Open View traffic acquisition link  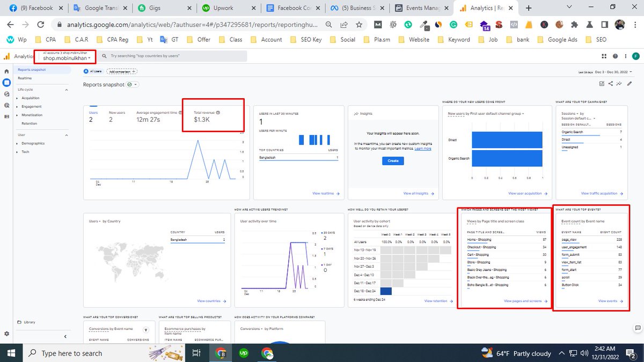pyautogui.click(x=602, y=193)
